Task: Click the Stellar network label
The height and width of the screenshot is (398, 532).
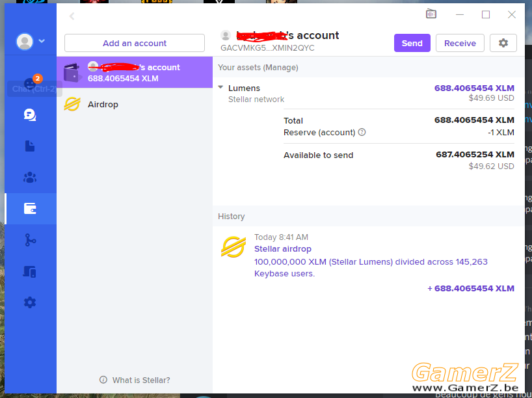Action: tap(256, 99)
